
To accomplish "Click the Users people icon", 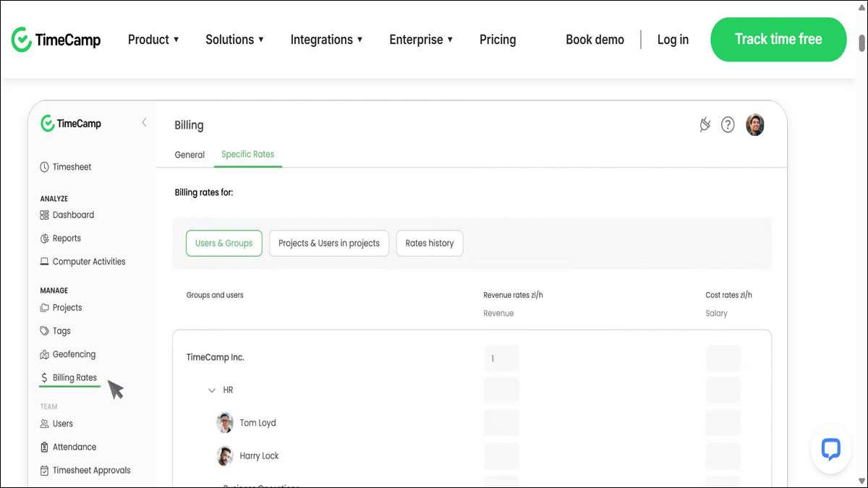I will (x=45, y=424).
